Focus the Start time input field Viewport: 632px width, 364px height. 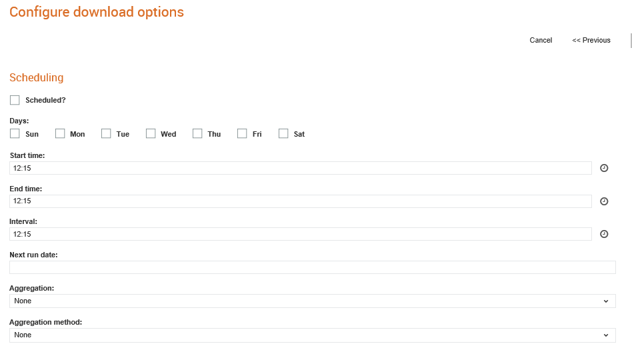[300, 168]
